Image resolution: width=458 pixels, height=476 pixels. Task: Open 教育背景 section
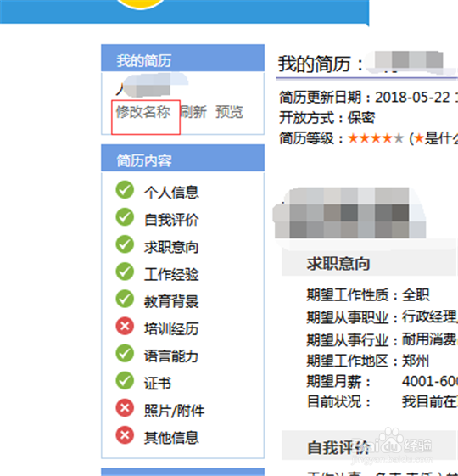point(171,301)
